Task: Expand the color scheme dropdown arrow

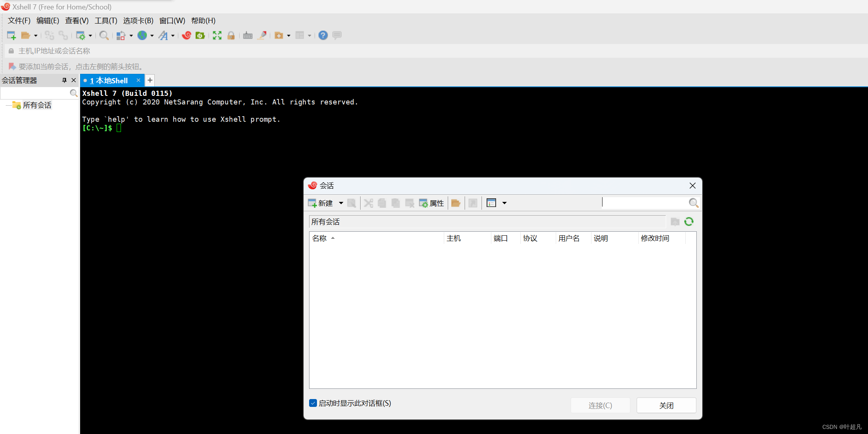Action: pyautogui.click(x=131, y=36)
